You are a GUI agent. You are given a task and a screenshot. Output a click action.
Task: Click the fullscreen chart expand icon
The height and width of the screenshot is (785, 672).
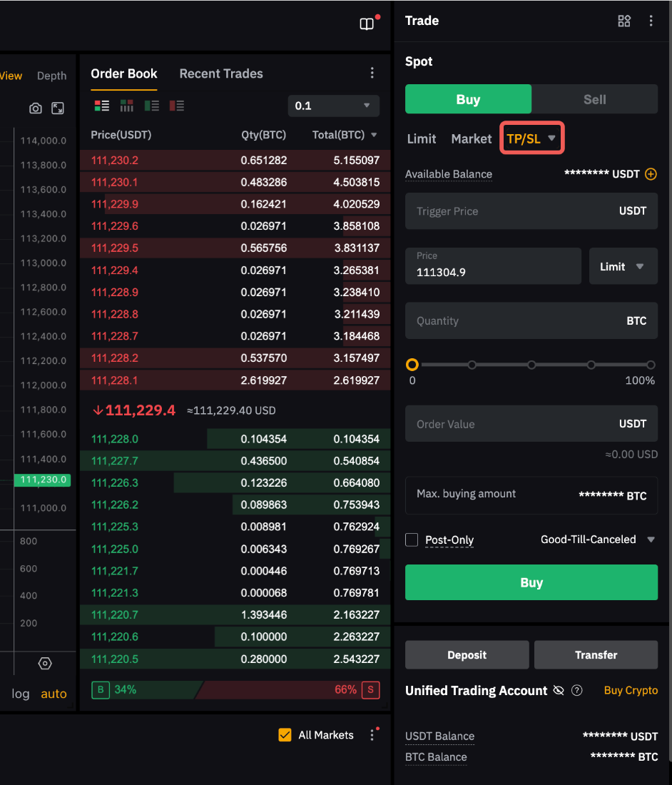(58, 108)
